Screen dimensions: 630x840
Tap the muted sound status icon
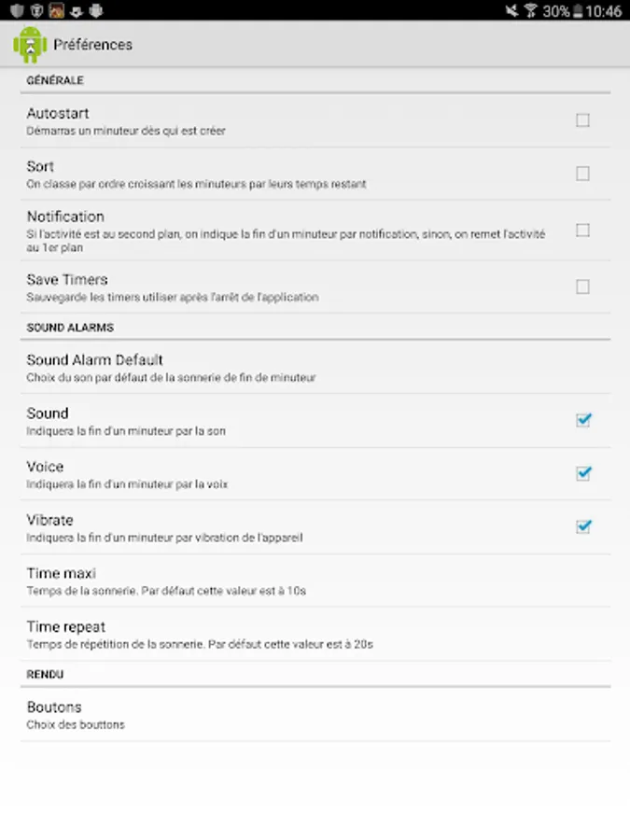click(511, 11)
